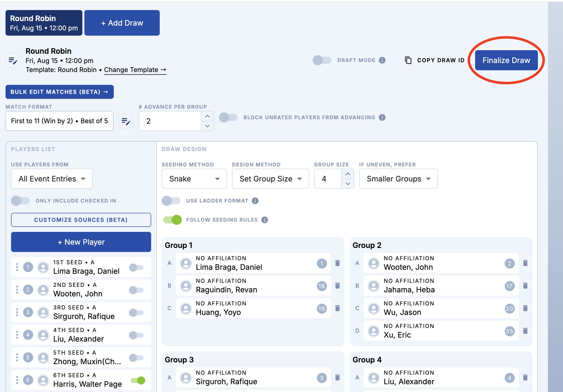The image size is (563, 392).
Task: Enable the Draft Mode toggle
Action: tap(322, 60)
